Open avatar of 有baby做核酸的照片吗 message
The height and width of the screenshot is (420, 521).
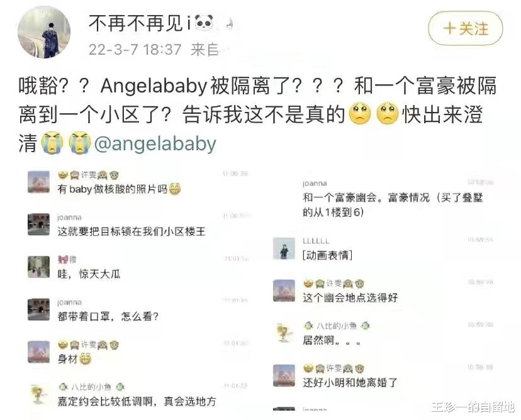(x=38, y=182)
